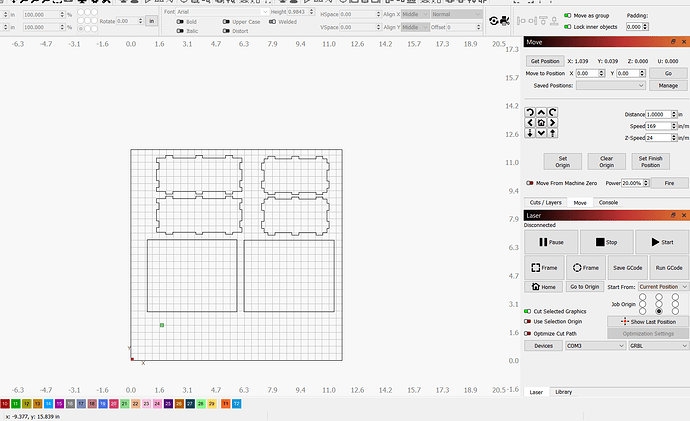Enable Use Selection Origin
This screenshot has width=690, height=421.
[x=528, y=322]
